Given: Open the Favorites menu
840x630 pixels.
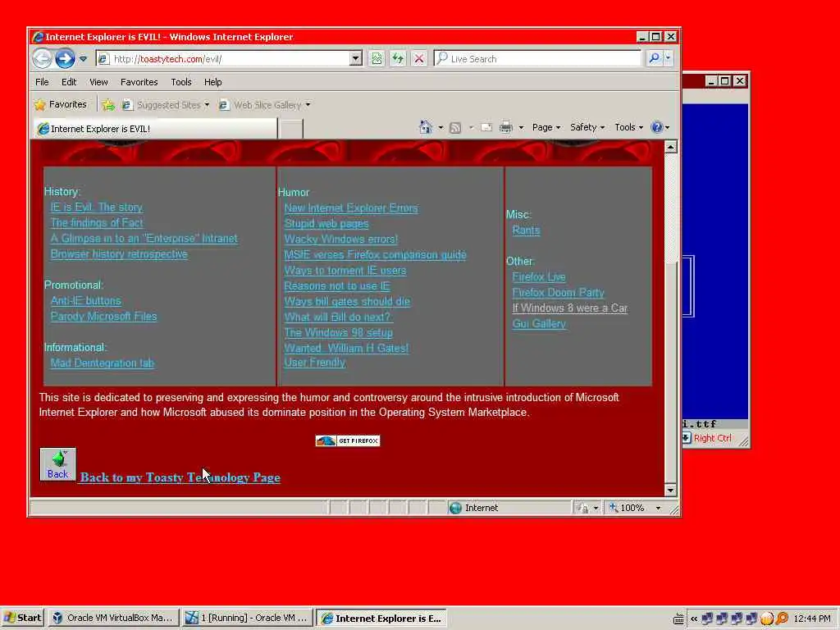Looking at the screenshot, I should click(139, 82).
